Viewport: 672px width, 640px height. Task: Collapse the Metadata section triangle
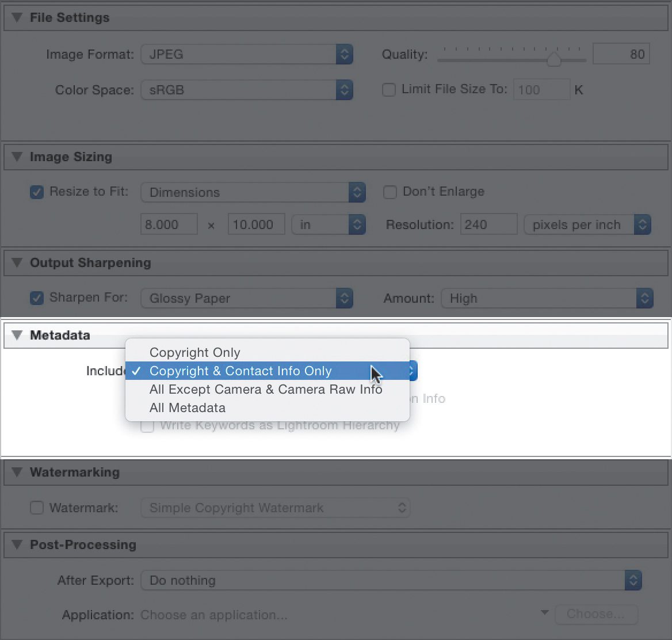pyautogui.click(x=17, y=335)
